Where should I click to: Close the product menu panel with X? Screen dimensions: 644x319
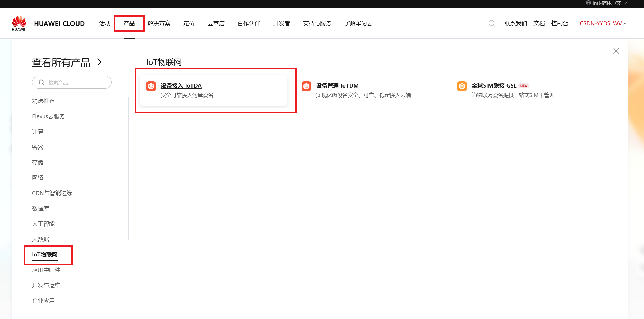[x=616, y=51]
